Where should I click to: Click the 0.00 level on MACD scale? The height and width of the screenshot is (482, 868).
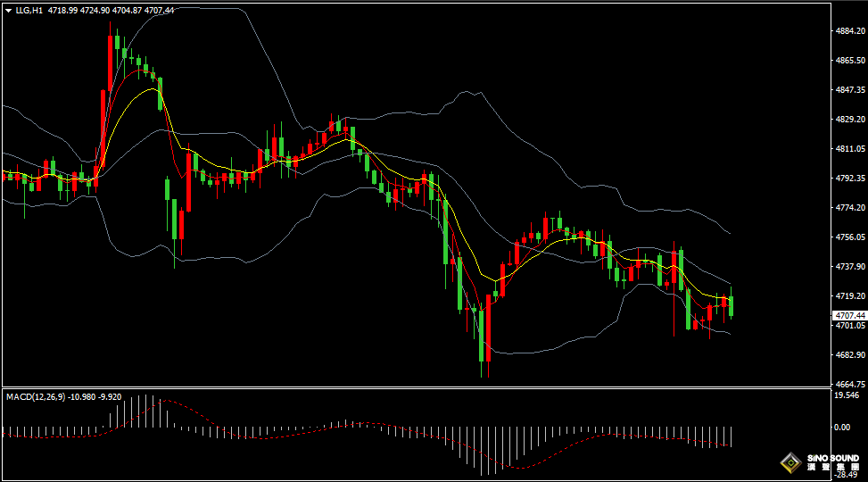(x=841, y=427)
